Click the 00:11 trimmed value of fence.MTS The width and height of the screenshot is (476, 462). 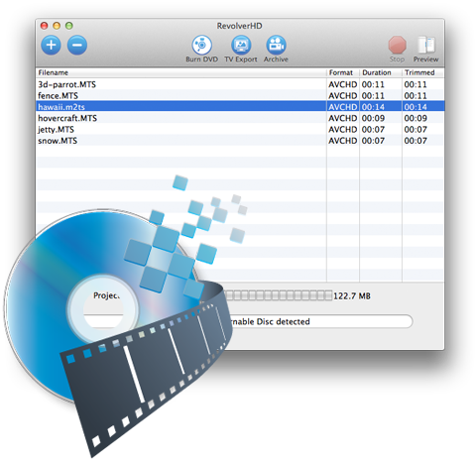click(x=416, y=96)
